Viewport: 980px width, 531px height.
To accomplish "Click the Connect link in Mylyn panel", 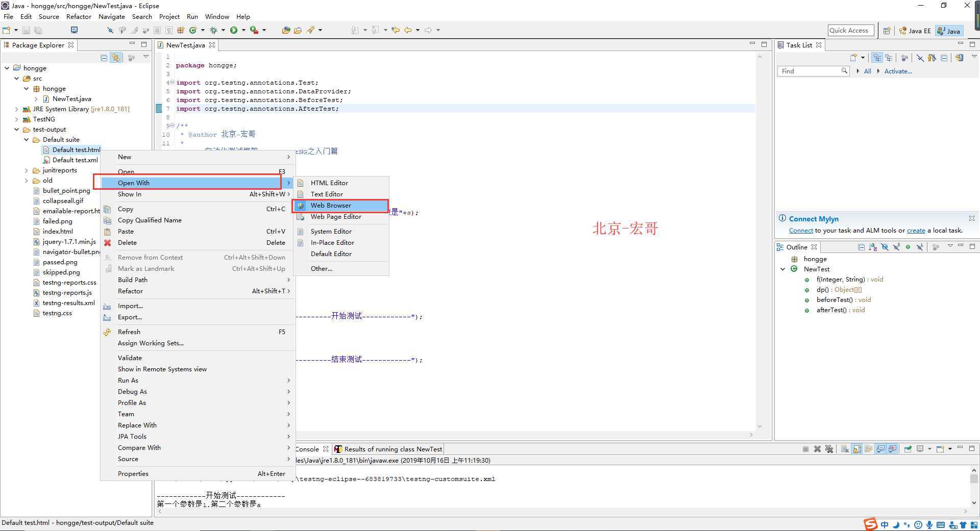I will (801, 231).
